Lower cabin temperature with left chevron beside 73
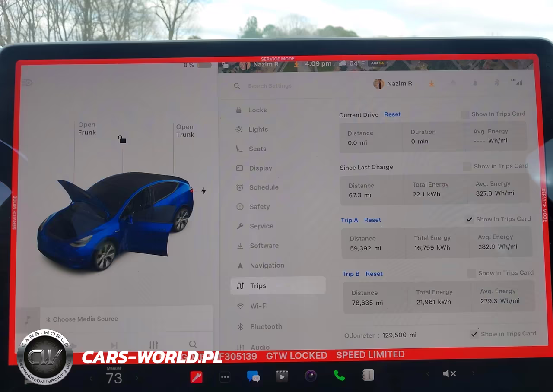 [x=91, y=379]
